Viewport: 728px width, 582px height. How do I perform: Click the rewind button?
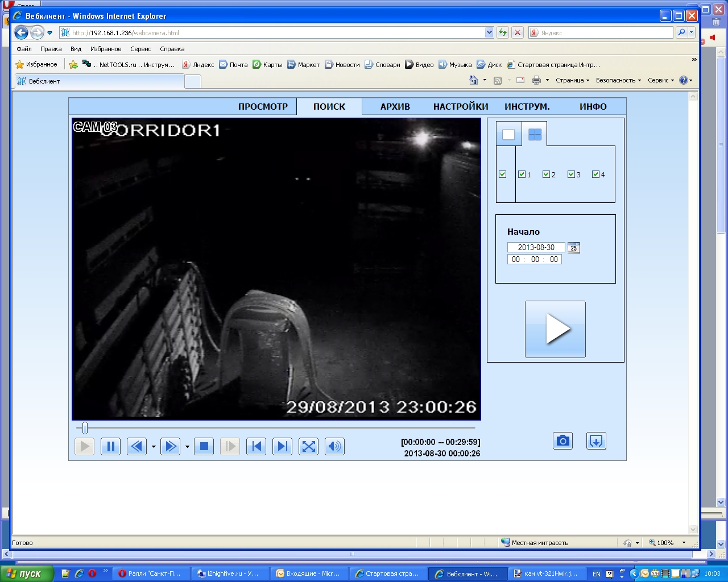[x=136, y=447]
